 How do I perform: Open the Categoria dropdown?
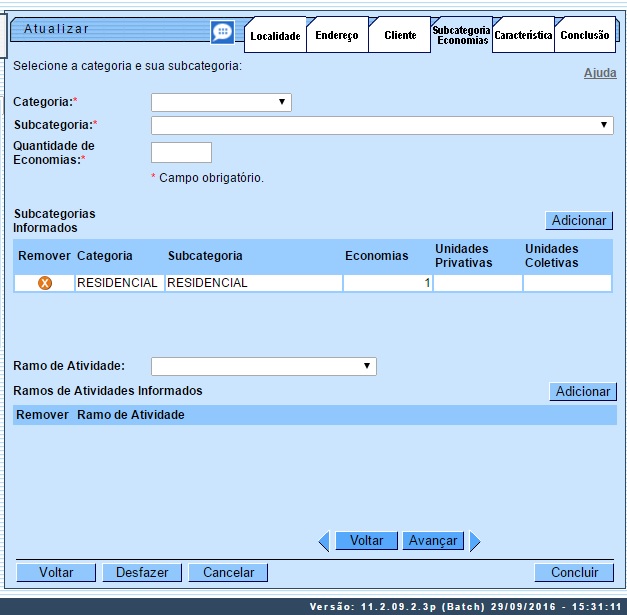click(221, 102)
